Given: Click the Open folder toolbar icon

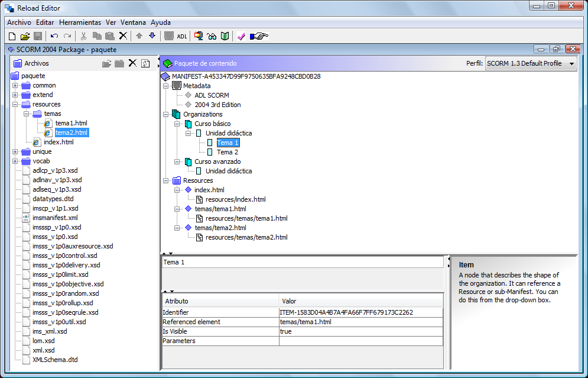Looking at the screenshot, I should click(25, 36).
